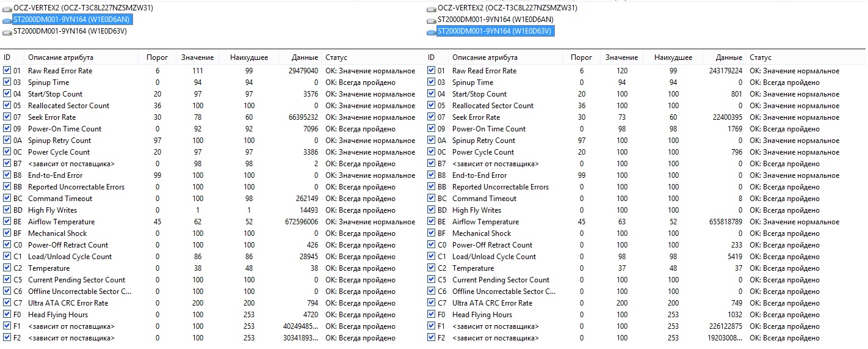Click Command Timeout data 262149

pos(306,199)
